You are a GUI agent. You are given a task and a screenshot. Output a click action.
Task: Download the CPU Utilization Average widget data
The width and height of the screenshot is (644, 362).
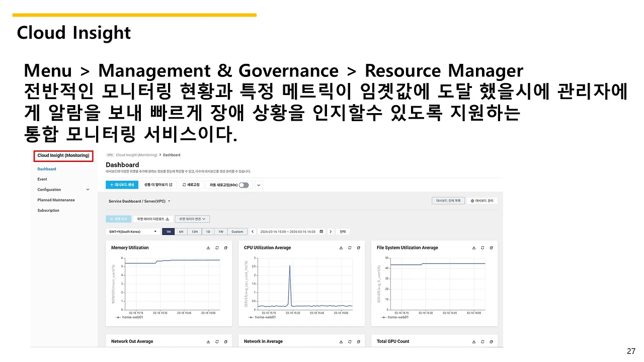(x=341, y=248)
